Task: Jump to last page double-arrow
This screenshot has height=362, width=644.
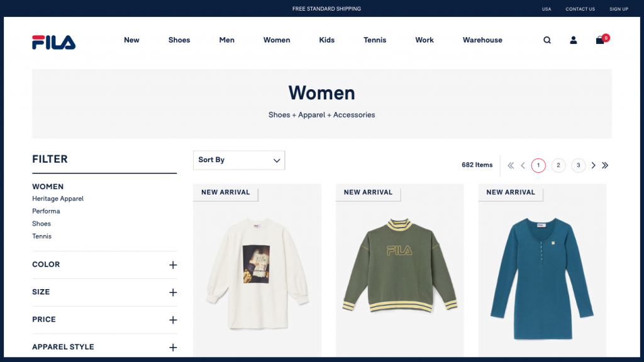Action: 605,165
